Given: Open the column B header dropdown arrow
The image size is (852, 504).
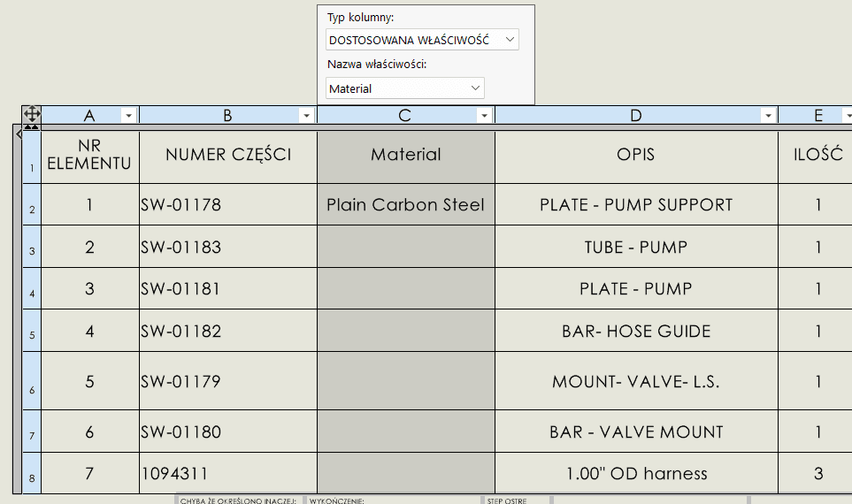Looking at the screenshot, I should [x=306, y=116].
